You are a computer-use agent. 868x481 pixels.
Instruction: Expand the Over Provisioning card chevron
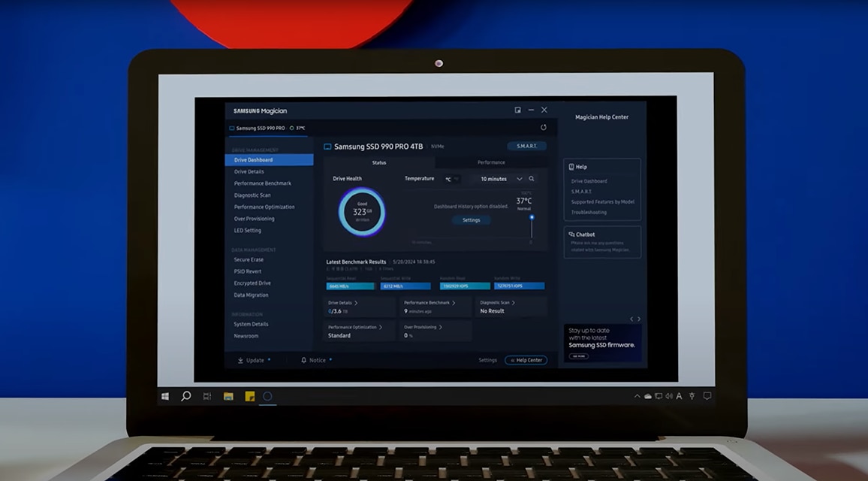click(x=440, y=328)
